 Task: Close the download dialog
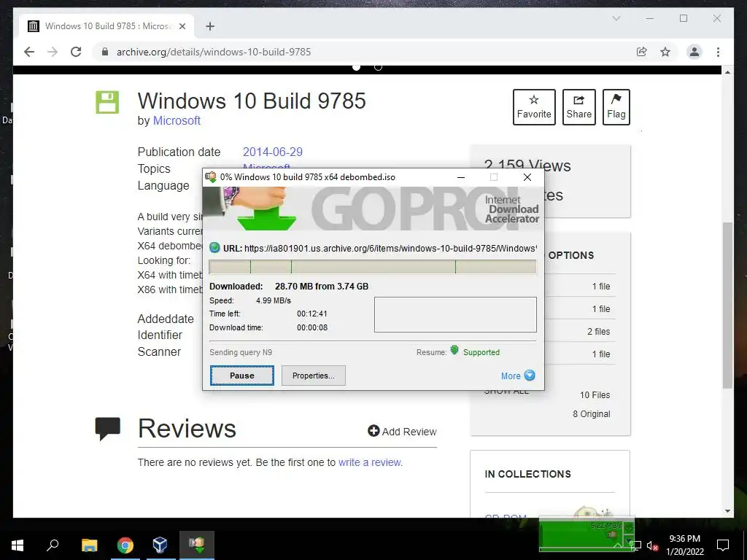pos(527,177)
